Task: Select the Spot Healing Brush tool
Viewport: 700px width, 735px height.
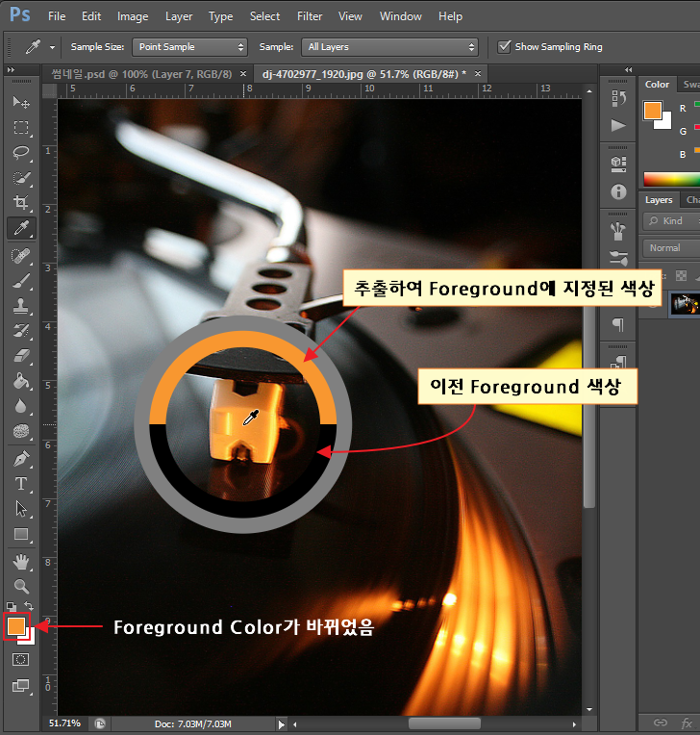Action: [x=20, y=256]
